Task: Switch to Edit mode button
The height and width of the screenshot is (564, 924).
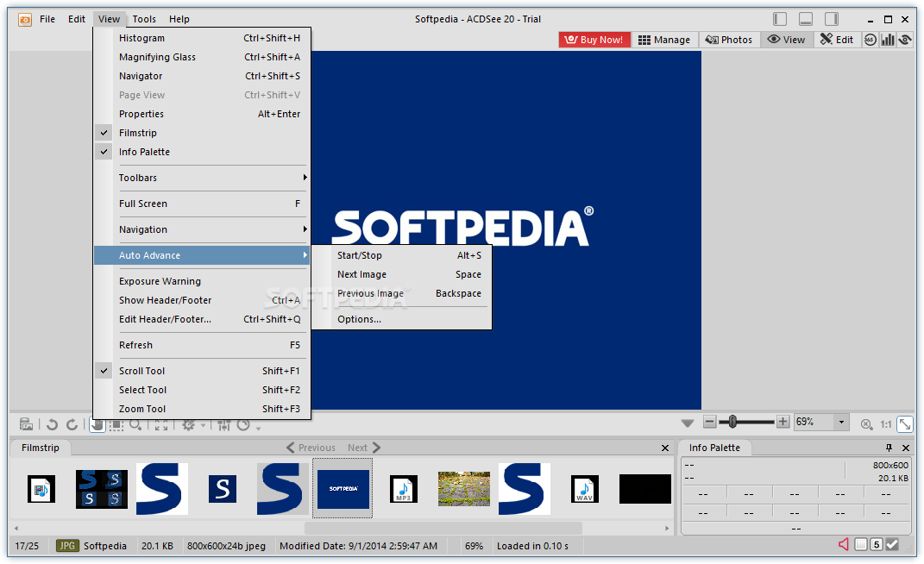Action: click(837, 40)
